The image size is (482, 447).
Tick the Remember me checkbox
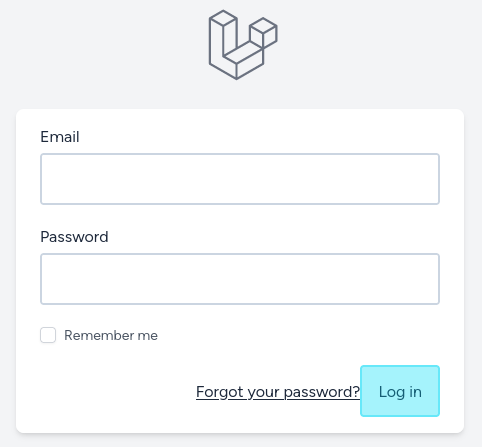(48, 335)
